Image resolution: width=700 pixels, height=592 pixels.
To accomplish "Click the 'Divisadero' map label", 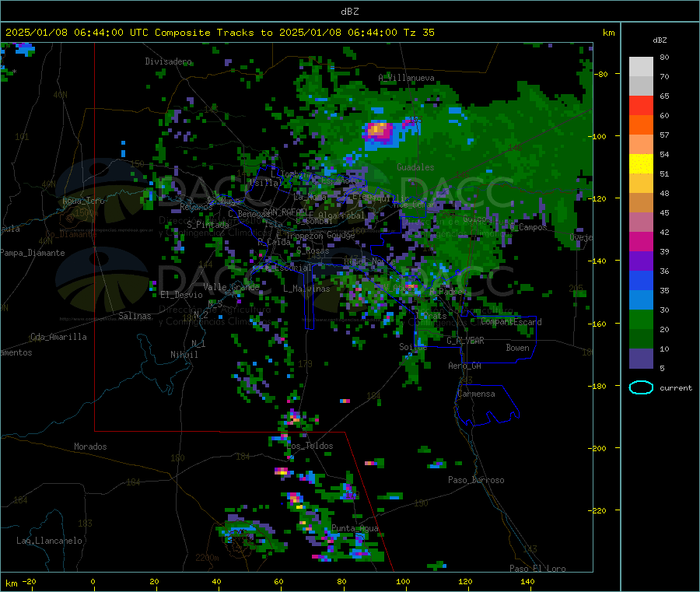I will [168, 61].
